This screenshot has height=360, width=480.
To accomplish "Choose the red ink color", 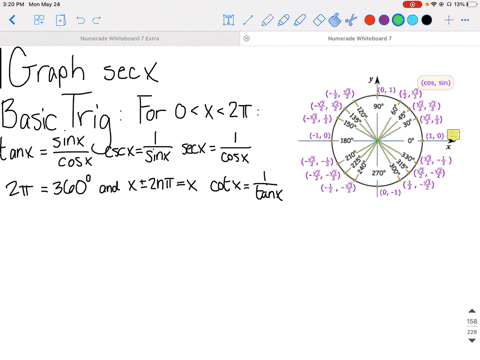I will [x=370, y=20].
